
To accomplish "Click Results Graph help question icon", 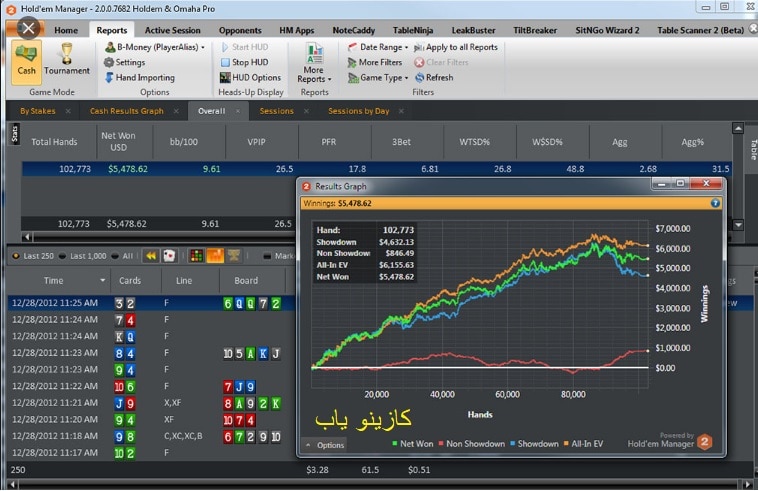I will tap(715, 203).
